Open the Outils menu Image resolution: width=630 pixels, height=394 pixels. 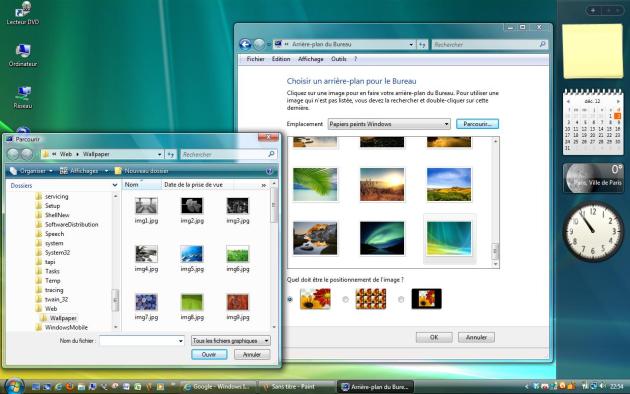click(x=339, y=59)
